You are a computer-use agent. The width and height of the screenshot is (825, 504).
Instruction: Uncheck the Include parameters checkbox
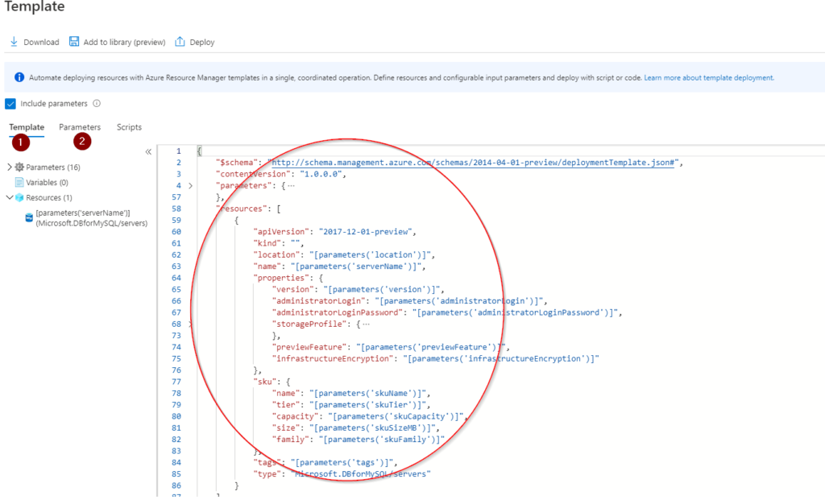click(10, 104)
